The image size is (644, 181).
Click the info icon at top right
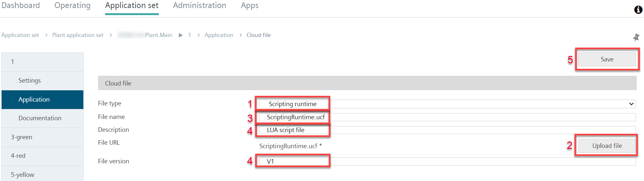pyautogui.click(x=638, y=10)
